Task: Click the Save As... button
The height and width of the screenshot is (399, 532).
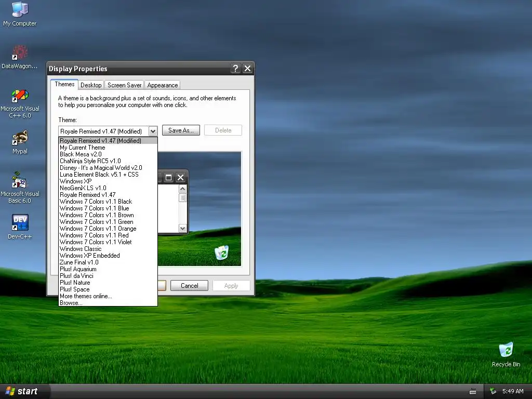Action: pos(181,130)
